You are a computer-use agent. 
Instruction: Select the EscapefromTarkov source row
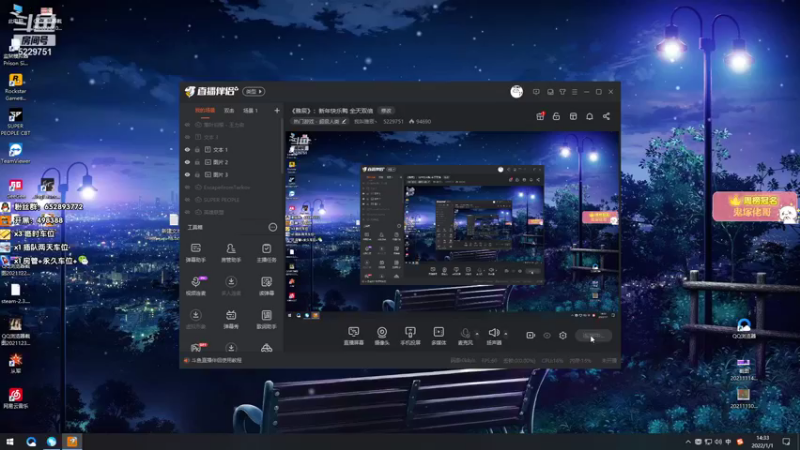pos(232,187)
